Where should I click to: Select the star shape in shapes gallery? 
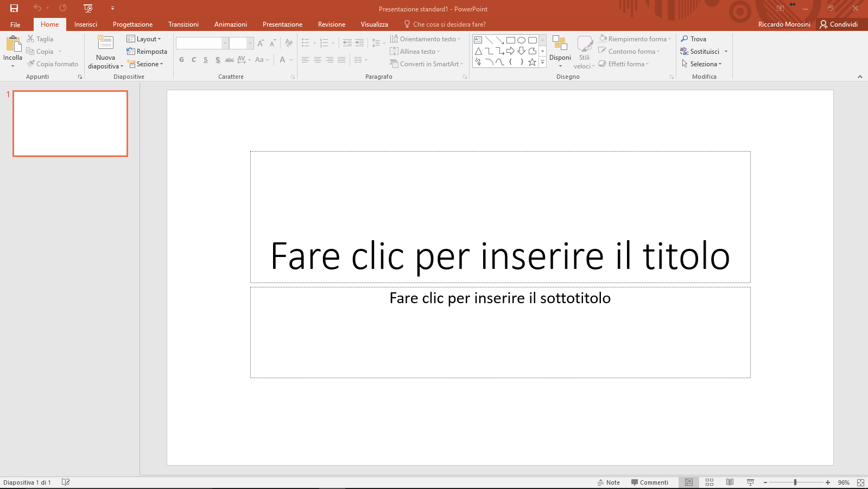[533, 62]
